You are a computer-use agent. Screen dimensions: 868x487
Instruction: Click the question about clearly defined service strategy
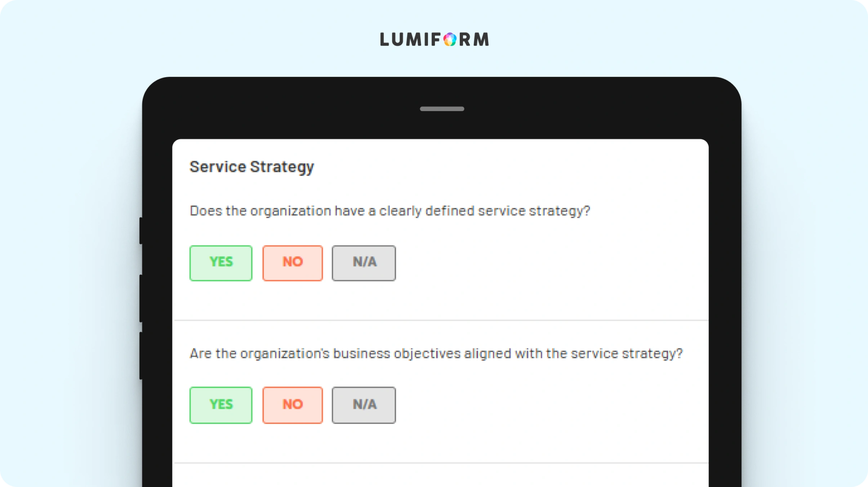click(x=390, y=211)
